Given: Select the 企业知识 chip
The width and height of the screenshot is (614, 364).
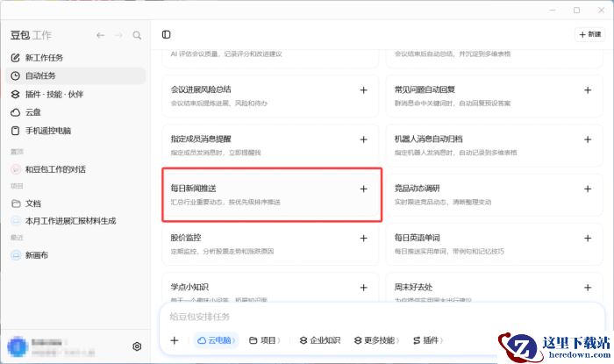Looking at the screenshot, I should [320, 340].
